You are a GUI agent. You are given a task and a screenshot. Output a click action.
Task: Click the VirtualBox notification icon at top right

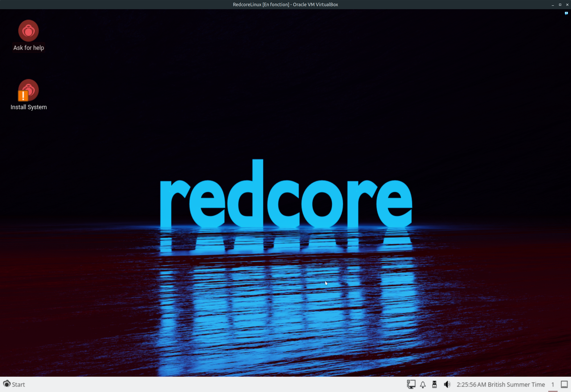566,13
